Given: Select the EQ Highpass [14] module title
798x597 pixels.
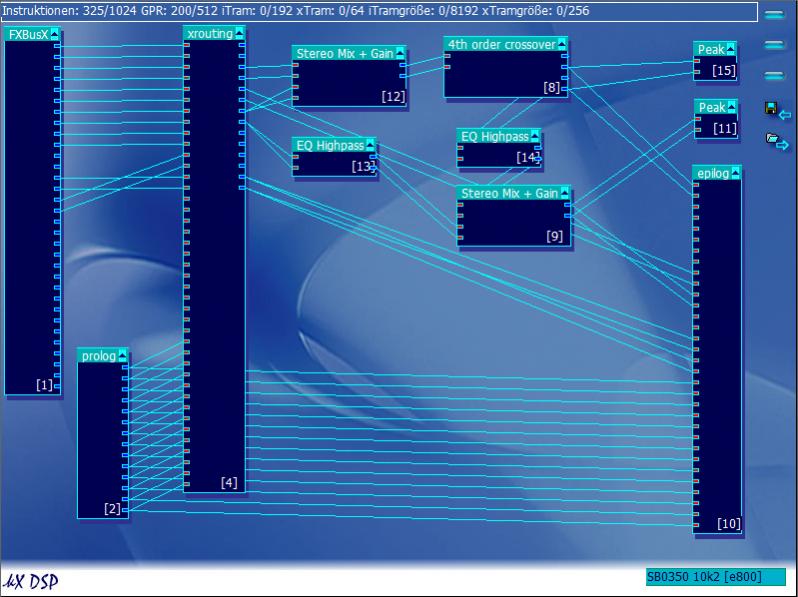Looking at the screenshot, I should (495, 136).
